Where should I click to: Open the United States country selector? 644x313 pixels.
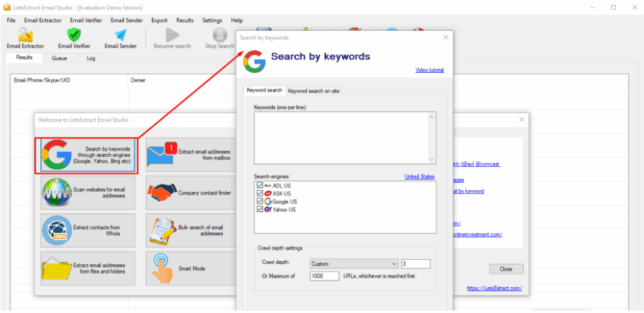(419, 177)
